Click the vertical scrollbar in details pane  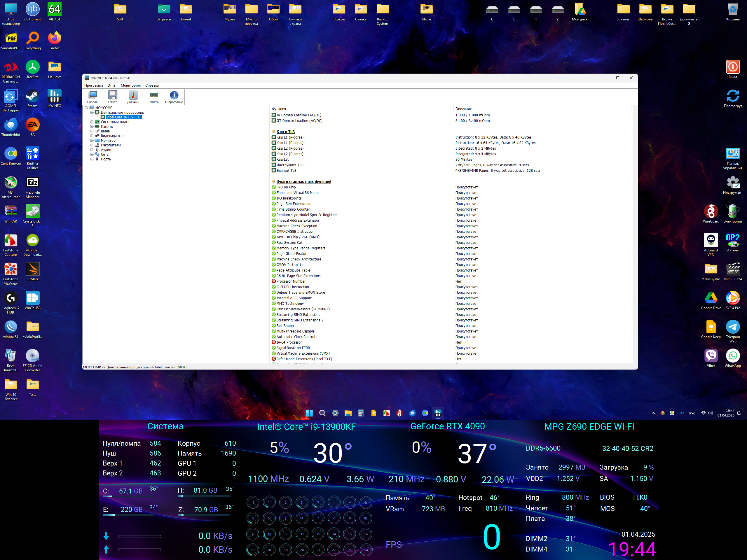tap(635, 181)
